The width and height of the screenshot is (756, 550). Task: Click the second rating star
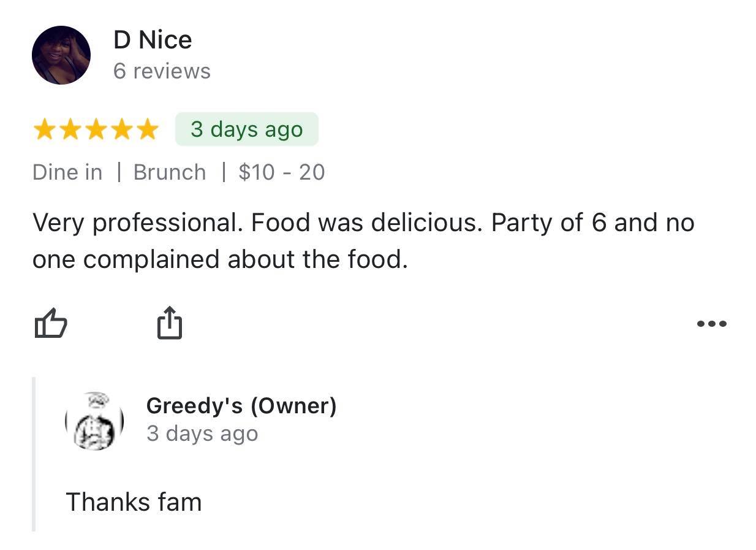[70, 130]
